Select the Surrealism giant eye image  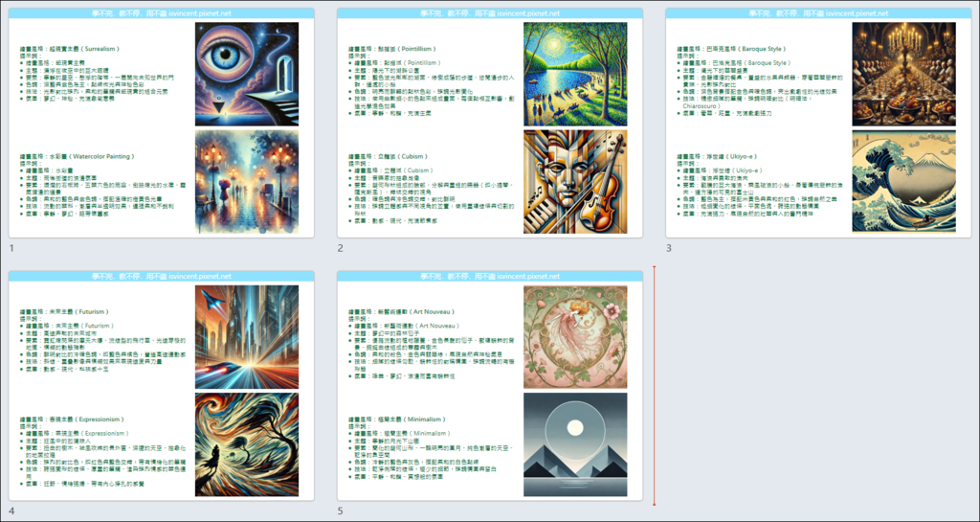(x=247, y=74)
